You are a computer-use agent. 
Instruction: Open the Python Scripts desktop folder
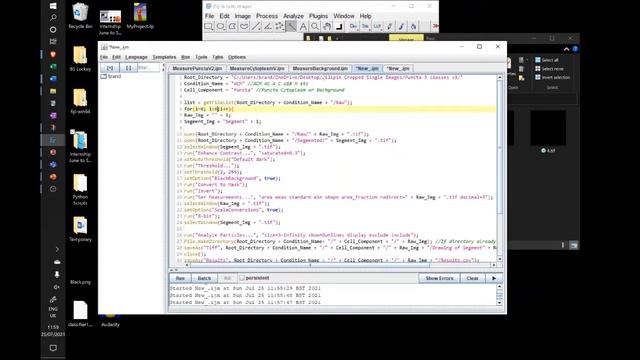pos(80,189)
